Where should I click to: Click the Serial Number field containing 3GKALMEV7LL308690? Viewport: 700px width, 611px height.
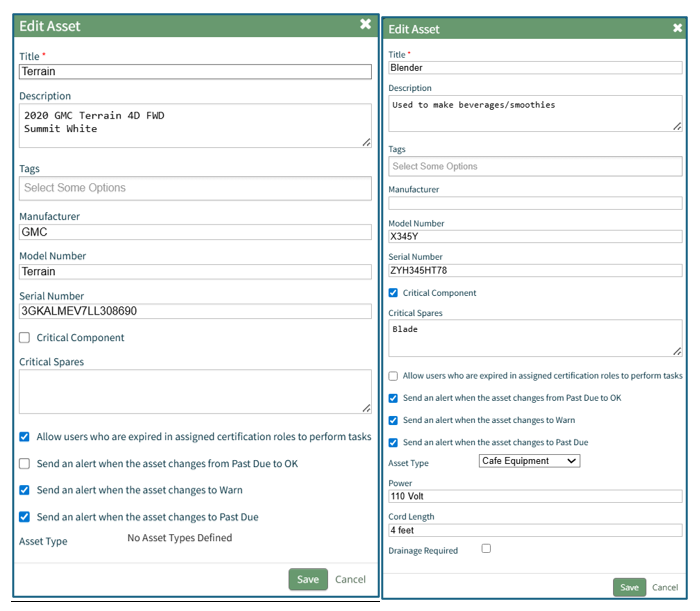(195, 311)
